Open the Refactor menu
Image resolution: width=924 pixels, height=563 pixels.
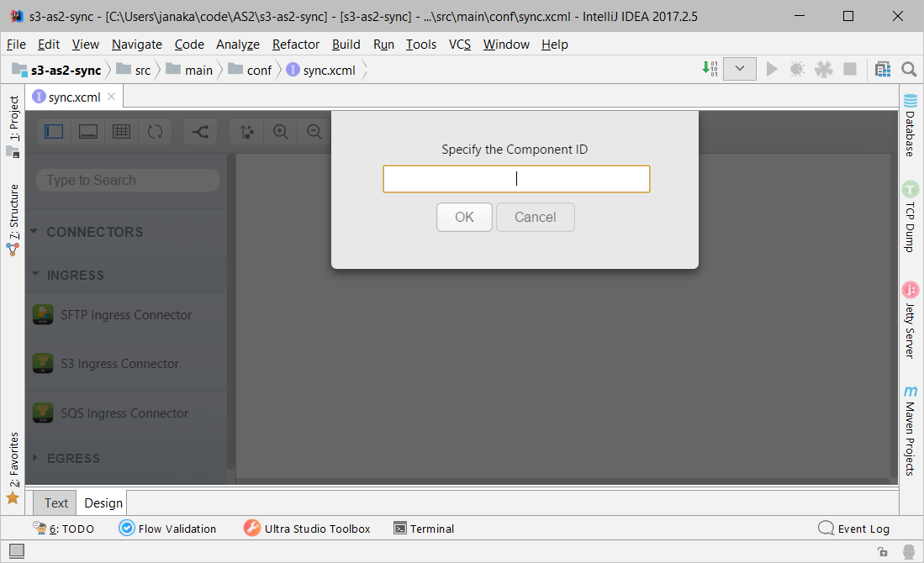(296, 45)
